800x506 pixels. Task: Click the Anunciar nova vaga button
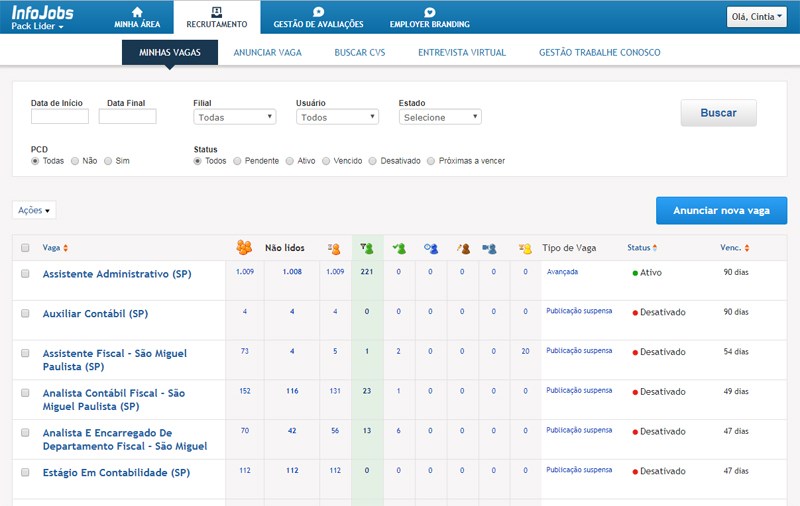pyautogui.click(x=721, y=211)
